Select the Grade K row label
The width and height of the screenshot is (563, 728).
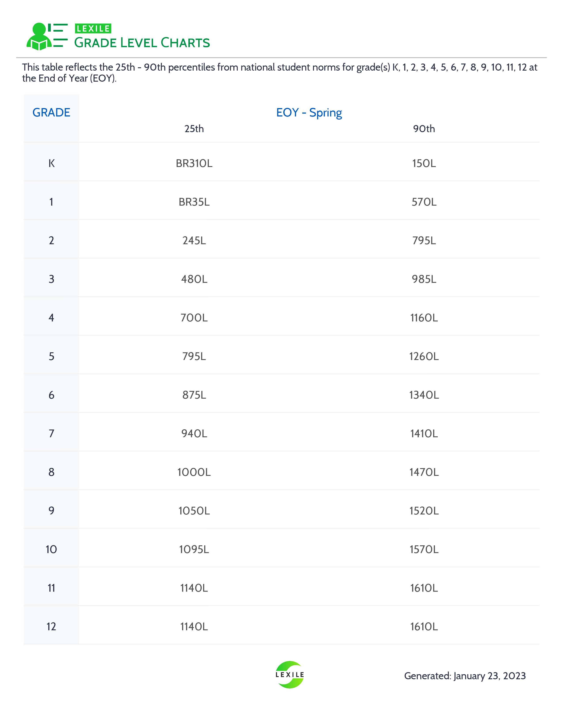[51, 163]
